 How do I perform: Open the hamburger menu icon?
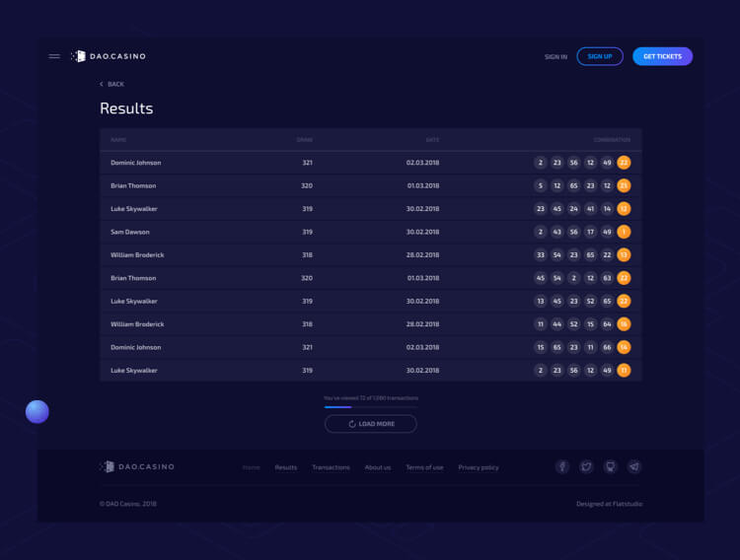point(54,56)
